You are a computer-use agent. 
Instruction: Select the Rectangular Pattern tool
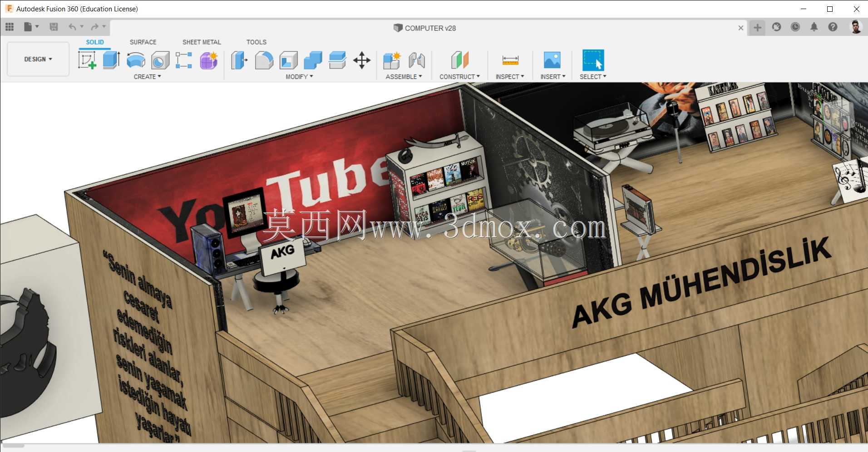[184, 60]
